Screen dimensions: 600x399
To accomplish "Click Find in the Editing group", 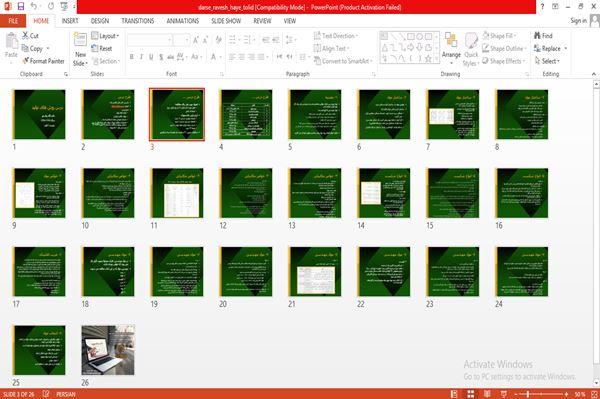I will (543, 36).
